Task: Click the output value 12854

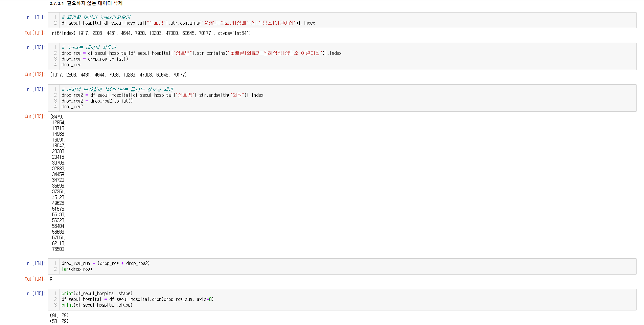Action: point(59,123)
